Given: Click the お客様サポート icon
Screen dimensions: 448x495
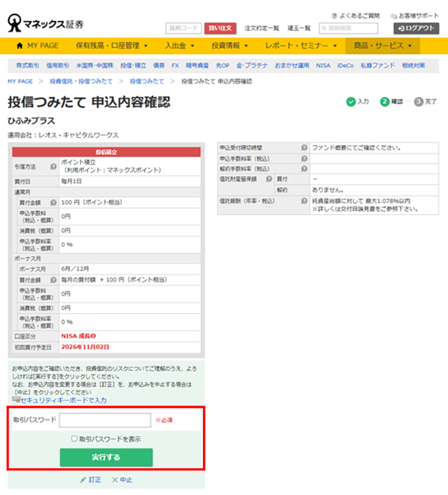Looking at the screenshot, I should (x=394, y=16).
